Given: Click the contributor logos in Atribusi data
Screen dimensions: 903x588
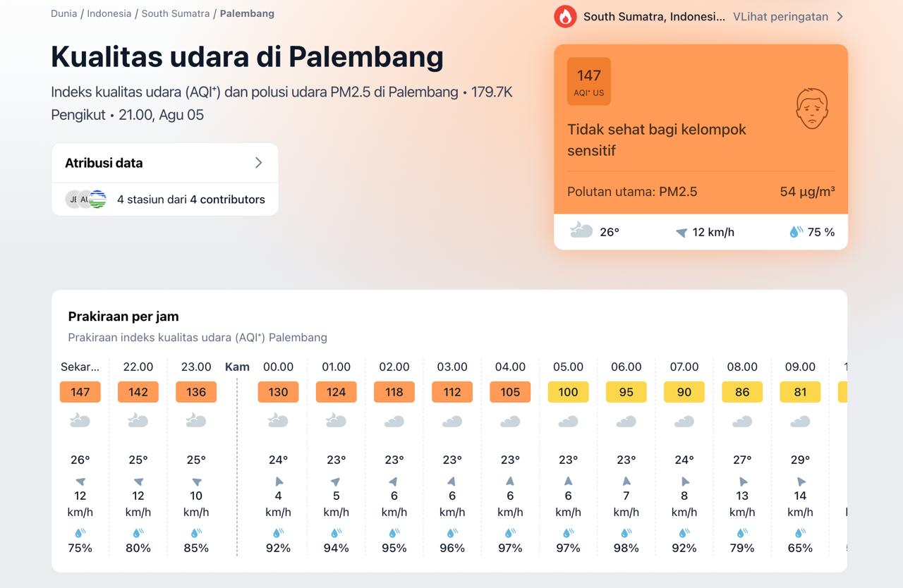Looking at the screenshot, I should (86, 200).
